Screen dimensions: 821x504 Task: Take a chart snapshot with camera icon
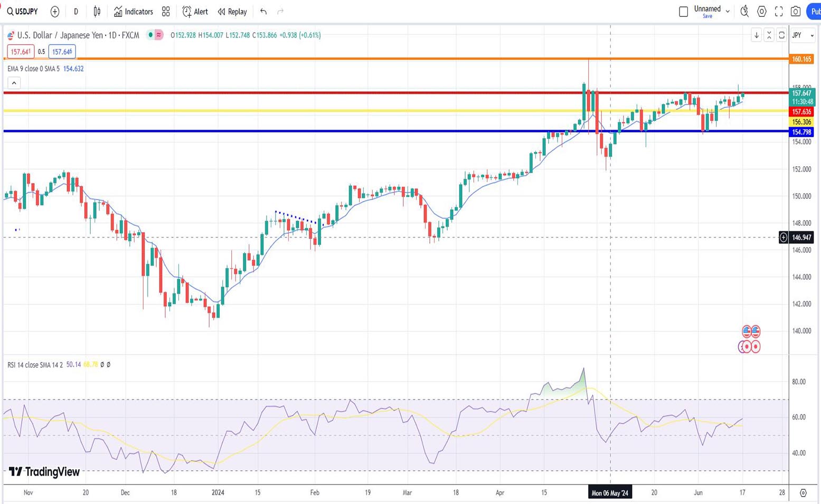click(x=796, y=11)
